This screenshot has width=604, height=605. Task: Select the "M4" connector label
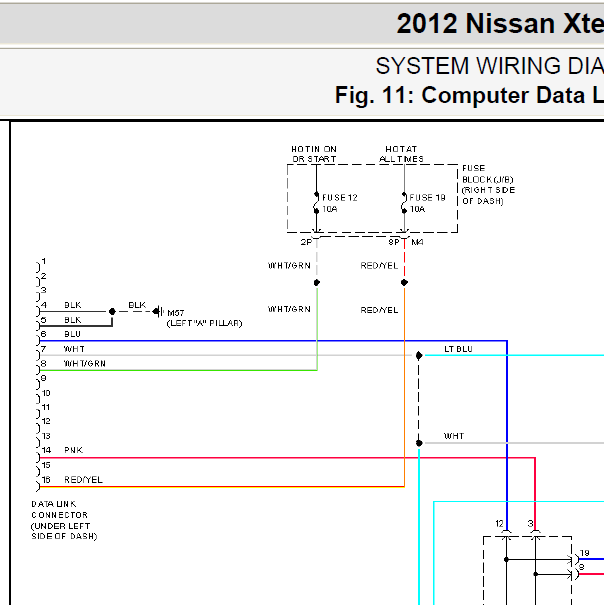point(417,242)
